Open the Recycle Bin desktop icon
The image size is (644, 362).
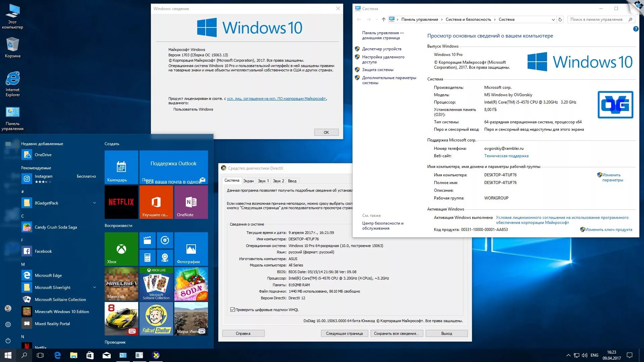pos(12,47)
